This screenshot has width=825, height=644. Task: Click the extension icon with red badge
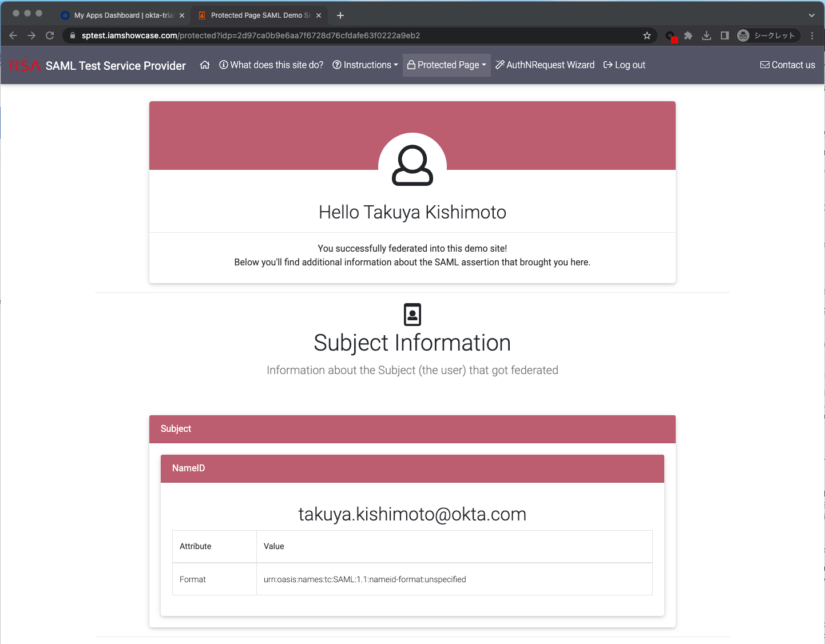pyautogui.click(x=671, y=36)
